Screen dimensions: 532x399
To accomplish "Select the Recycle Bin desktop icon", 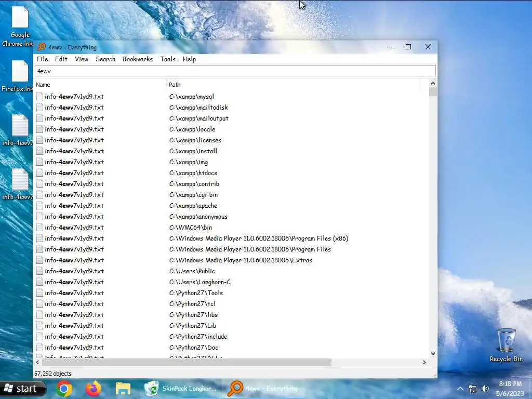I will (x=506, y=345).
